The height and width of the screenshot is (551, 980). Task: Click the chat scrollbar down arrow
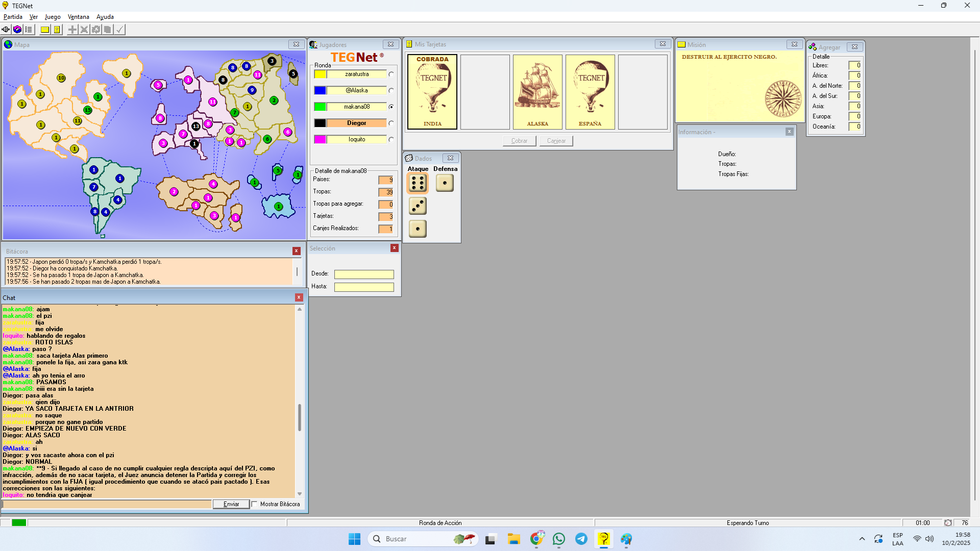[300, 494]
